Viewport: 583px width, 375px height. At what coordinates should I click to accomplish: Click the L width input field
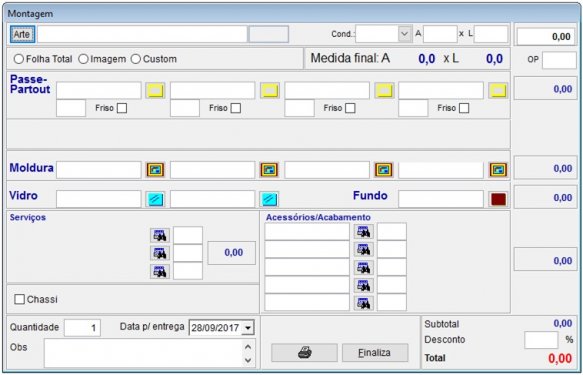coord(491,34)
